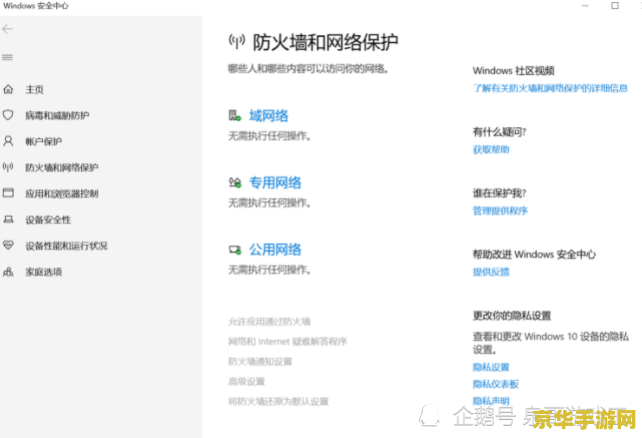Click 无需执行任何操作 text under 专用网络
The image size is (642, 438).
coord(269,203)
